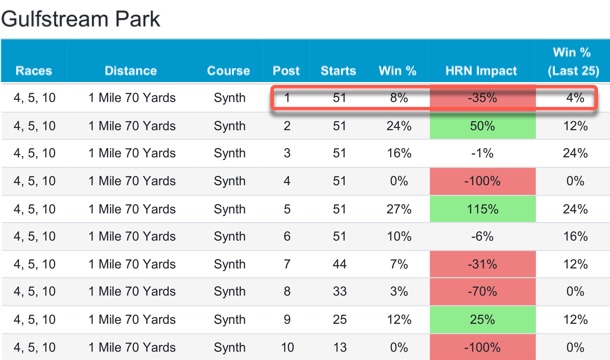The height and width of the screenshot is (360, 610).
Task: Select the 7% Win % cell
Action: pyautogui.click(x=399, y=264)
